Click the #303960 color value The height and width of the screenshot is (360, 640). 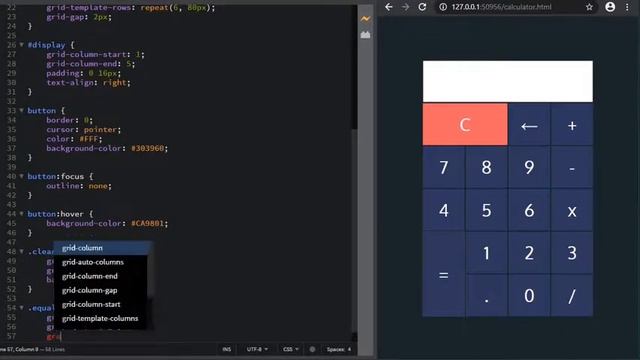(147, 148)
